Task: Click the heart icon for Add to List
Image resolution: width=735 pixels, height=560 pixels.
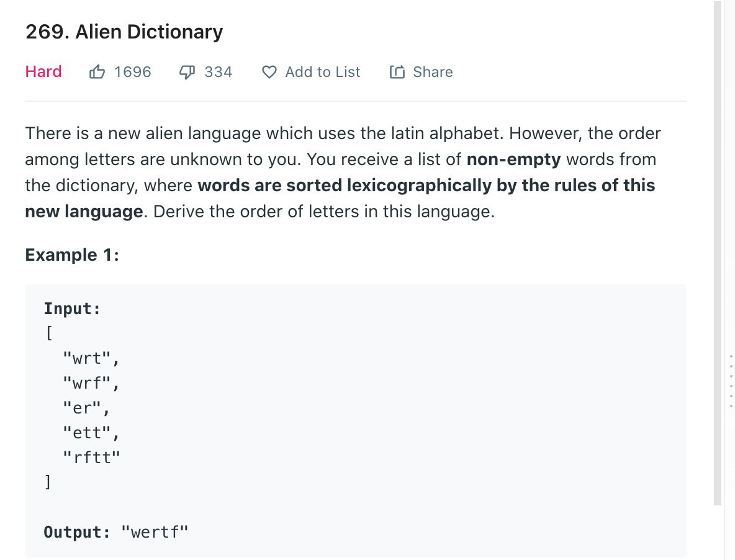Action: 269,72
